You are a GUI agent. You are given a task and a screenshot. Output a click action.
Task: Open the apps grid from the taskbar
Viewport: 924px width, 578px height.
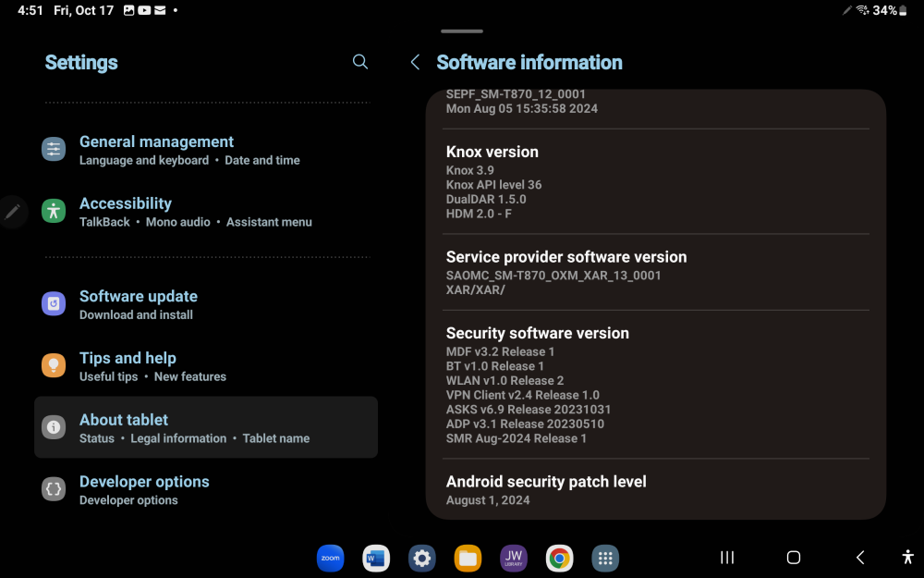tap(605, 558)
